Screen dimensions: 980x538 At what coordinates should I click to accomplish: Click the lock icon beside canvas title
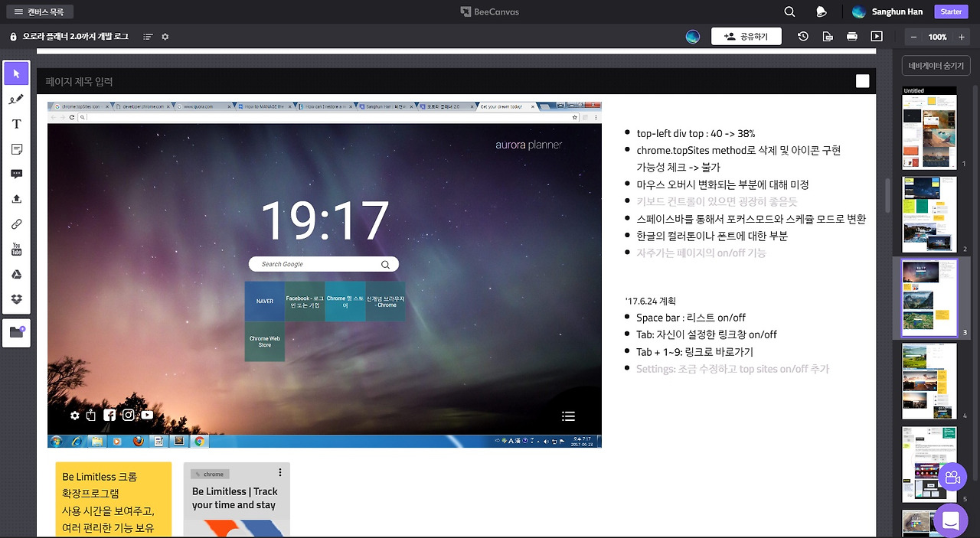click(13, 36)
